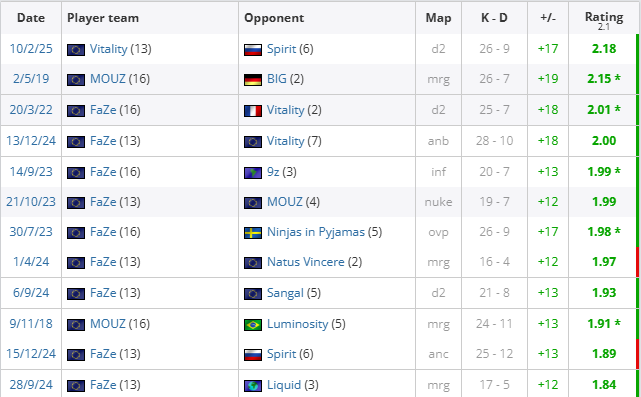641x397 pixels.
Task: Open the 13/12/24 match date link
Action: [x=31, y=141]
